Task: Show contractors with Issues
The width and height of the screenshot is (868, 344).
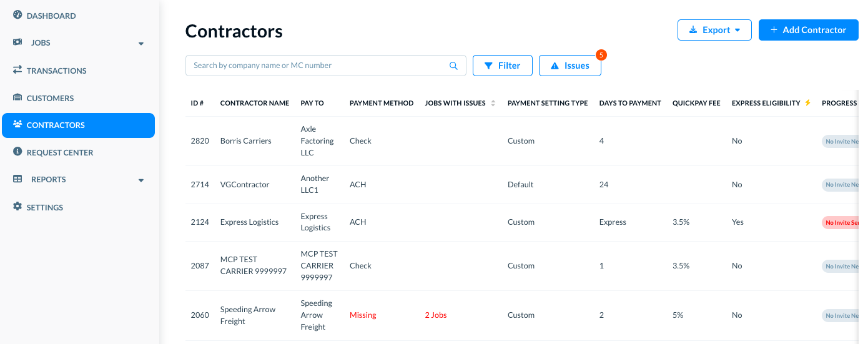Action: 570,66
